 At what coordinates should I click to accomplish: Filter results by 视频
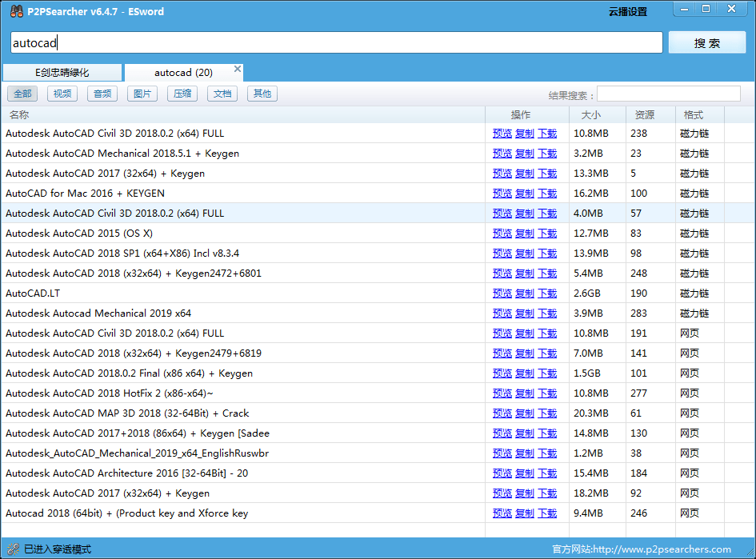62,94
